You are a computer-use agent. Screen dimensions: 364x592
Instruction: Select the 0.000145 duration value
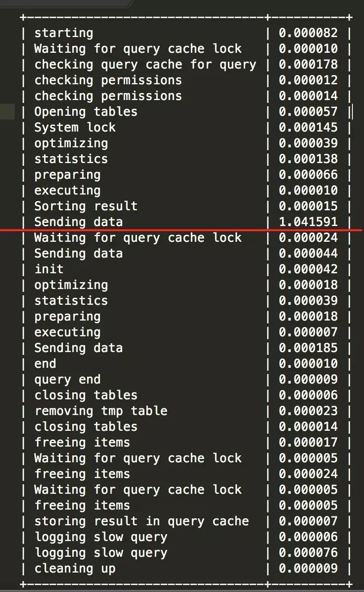point(308,127)
